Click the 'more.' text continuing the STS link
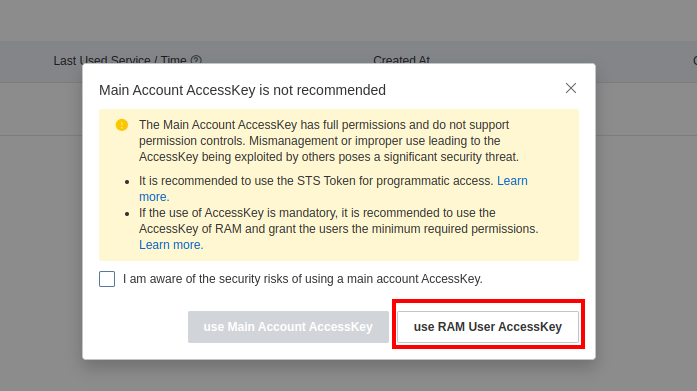This screenshot has height=391, width=697. [154, 197]
